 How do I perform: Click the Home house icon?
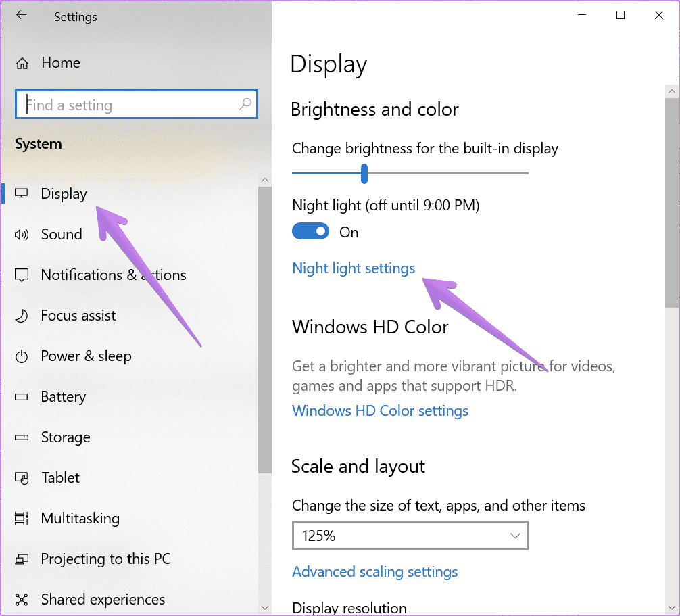22,64
